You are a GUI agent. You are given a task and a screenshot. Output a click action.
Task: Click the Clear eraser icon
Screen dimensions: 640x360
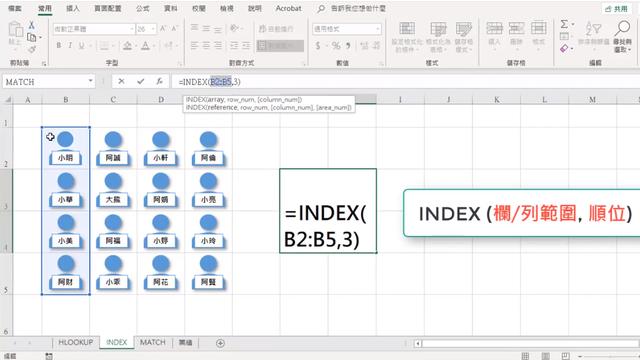point(564,49)
